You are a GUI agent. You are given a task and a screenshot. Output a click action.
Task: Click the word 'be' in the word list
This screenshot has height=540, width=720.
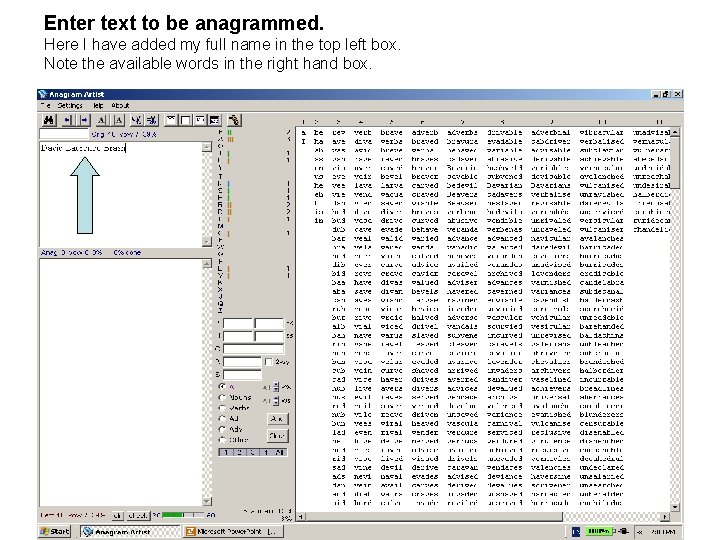(318, 132)
